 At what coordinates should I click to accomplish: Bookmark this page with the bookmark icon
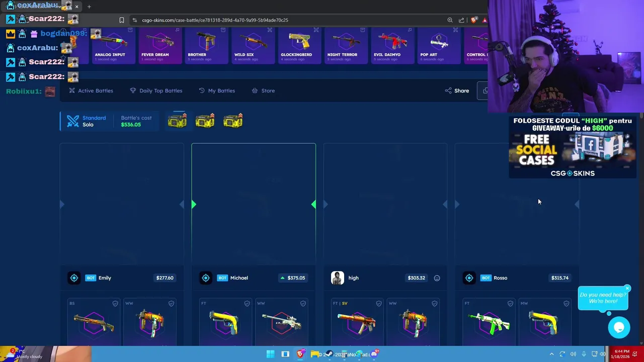click(121, 20)
